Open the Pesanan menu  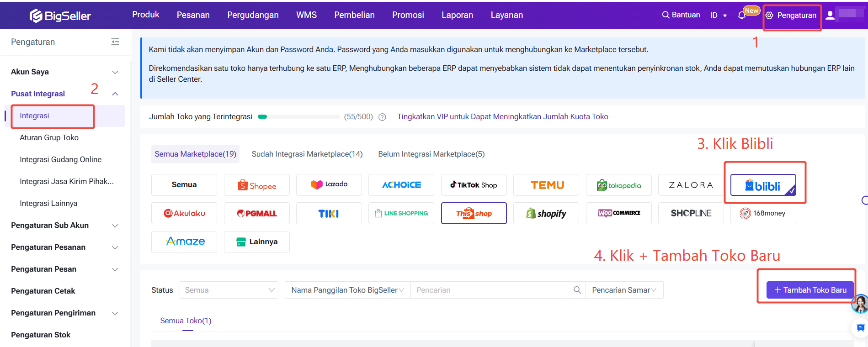[193, 15]
